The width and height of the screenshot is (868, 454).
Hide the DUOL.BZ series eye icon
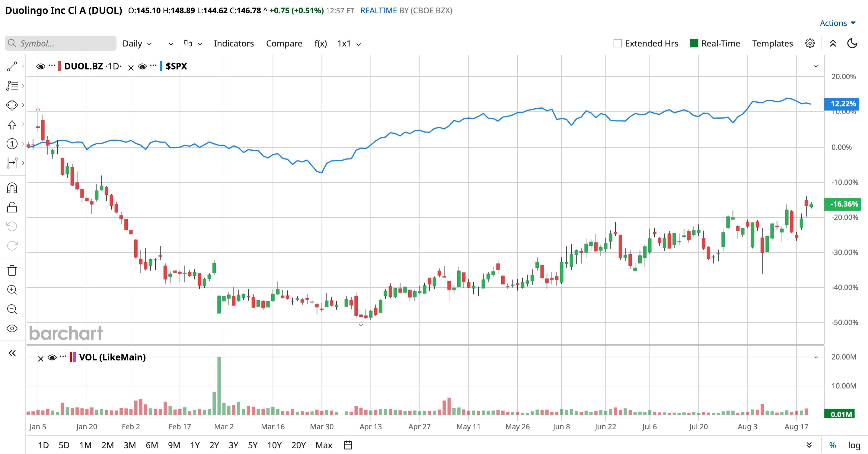pos(41,66)
